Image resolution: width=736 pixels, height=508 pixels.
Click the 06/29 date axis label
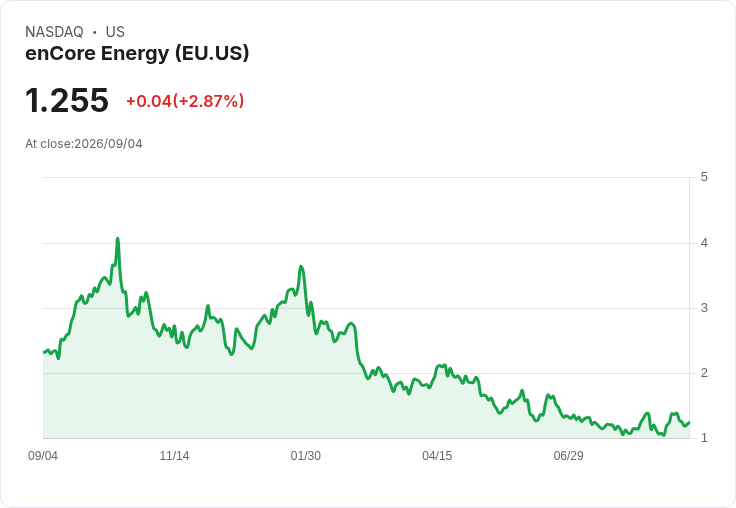568,455
